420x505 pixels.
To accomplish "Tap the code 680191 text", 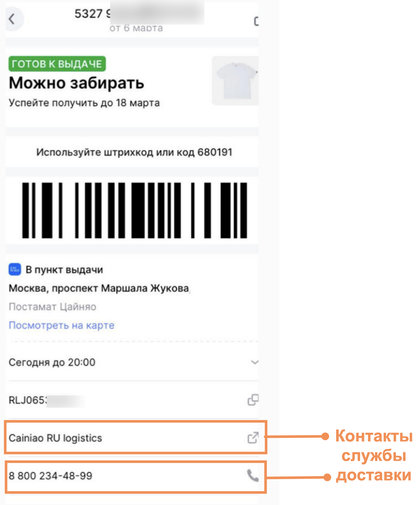I will (x=215, y=152).
